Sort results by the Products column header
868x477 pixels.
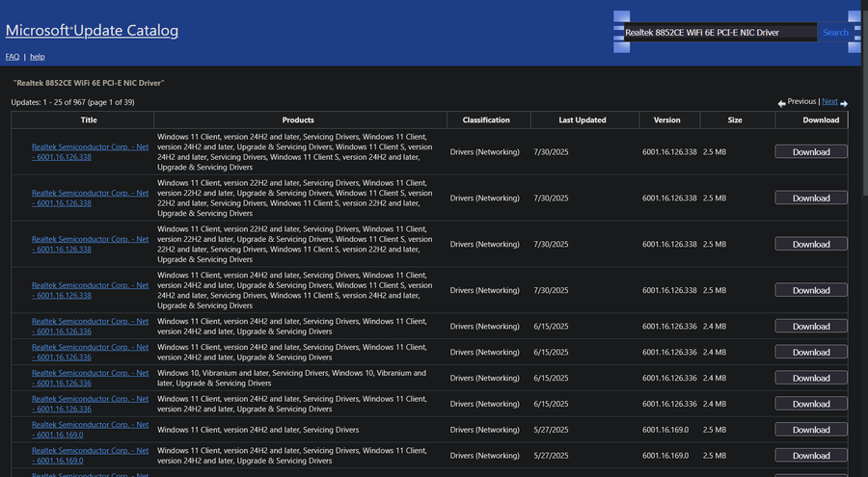298,119
